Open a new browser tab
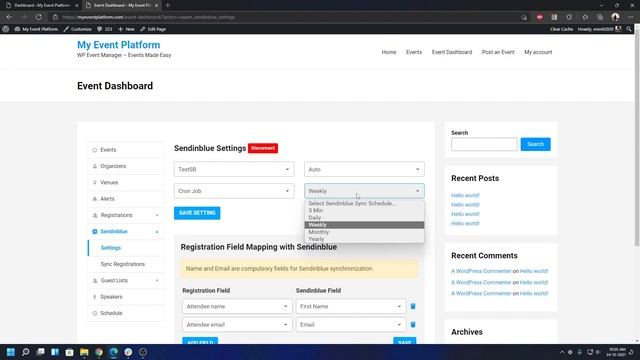Viewport: 640px width, 360px height. tap(167, 5)
